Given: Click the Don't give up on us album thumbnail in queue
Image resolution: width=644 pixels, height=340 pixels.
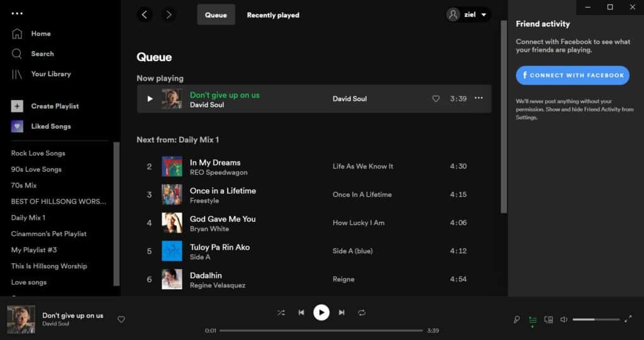Looking at the screenshot, I should 172,99.
